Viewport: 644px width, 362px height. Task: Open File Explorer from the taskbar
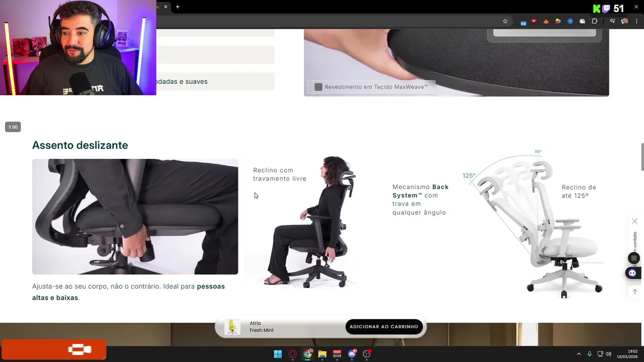(322, 354)
